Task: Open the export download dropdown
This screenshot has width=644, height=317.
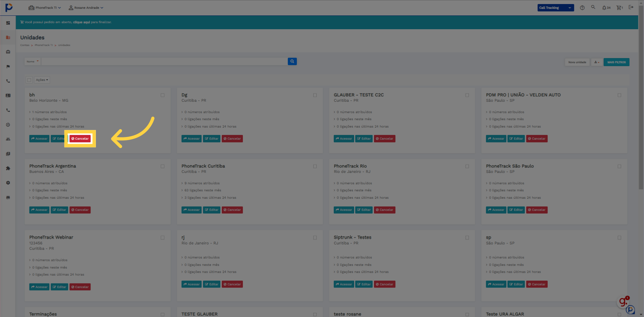Action: (x=596, y=62)
